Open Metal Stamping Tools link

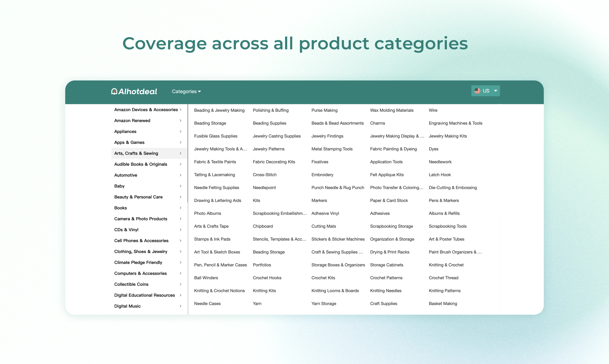[332, 149]
